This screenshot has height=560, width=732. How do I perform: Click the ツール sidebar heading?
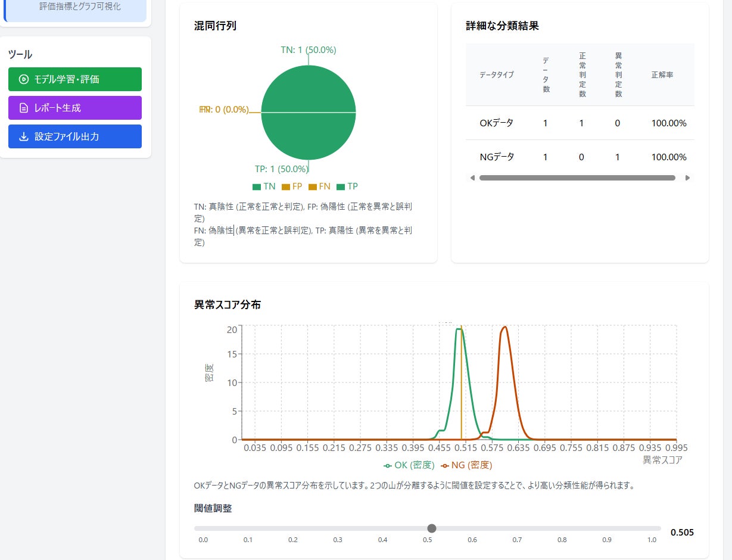[20, 54]
